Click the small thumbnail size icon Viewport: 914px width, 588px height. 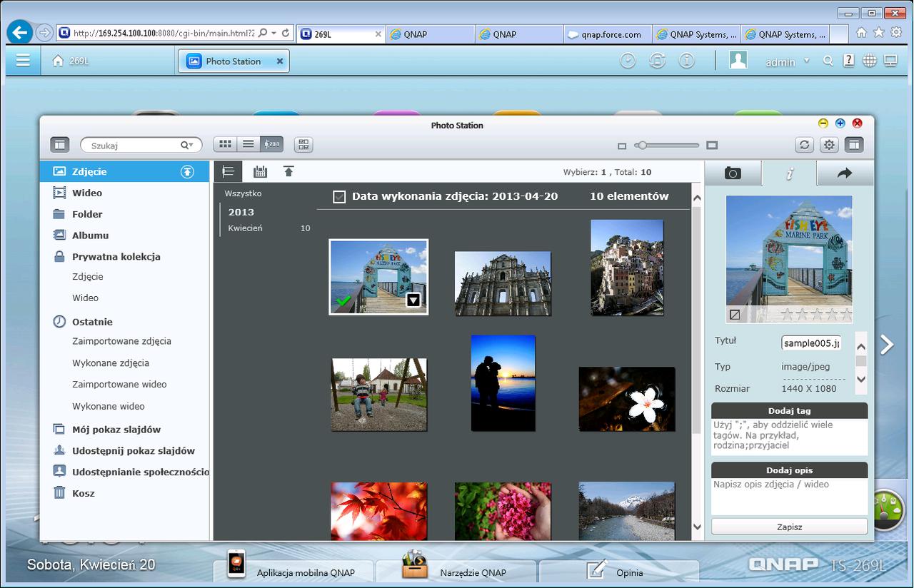click(x=622, y=146)
